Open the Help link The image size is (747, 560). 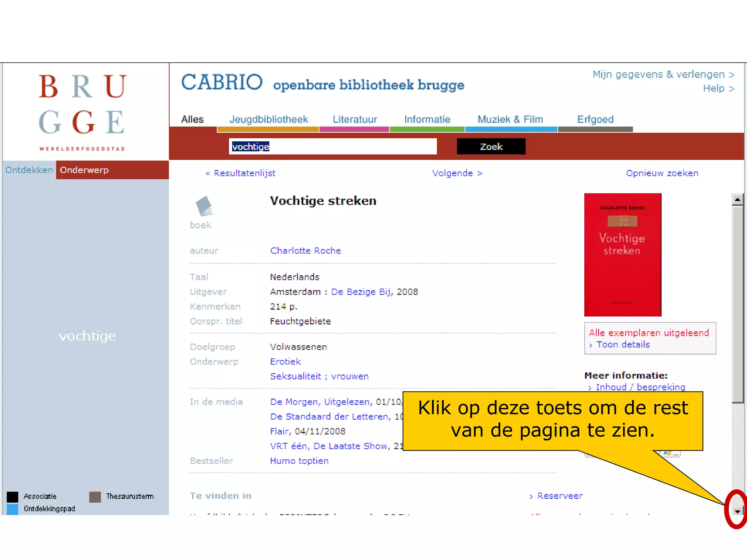click(x=719, y=89)
